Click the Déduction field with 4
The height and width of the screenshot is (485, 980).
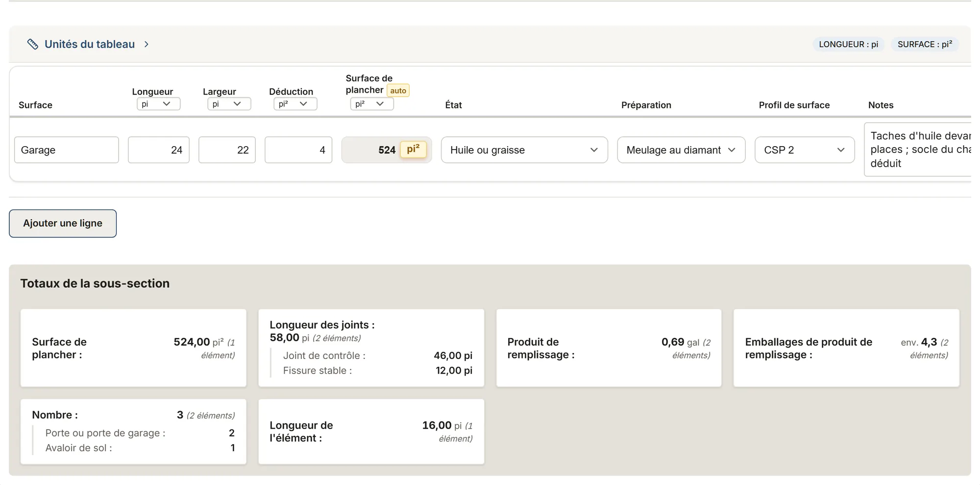tap(298, 150)
